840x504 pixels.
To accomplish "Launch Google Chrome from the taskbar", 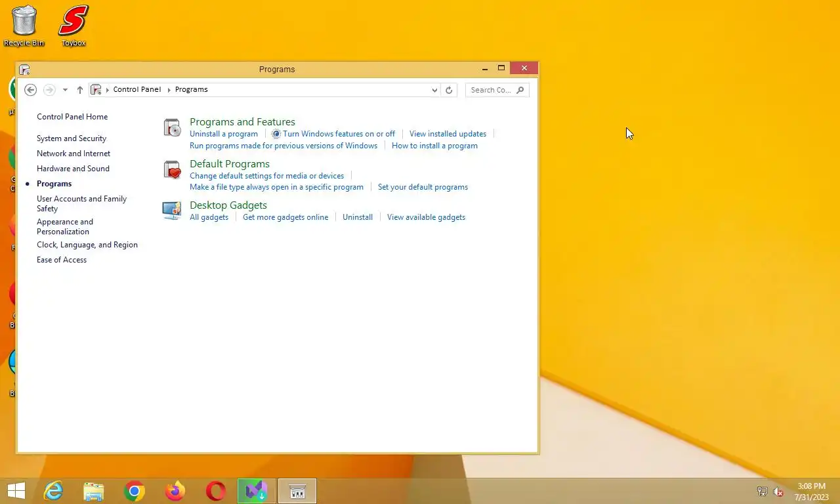I will pyautogui.click(x=135, y=491).
